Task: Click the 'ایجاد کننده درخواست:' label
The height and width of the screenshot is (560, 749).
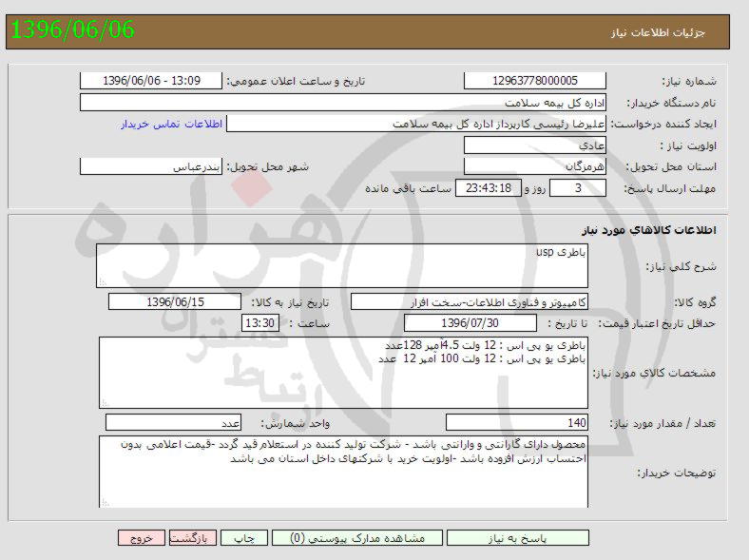Action: [664, 125]
